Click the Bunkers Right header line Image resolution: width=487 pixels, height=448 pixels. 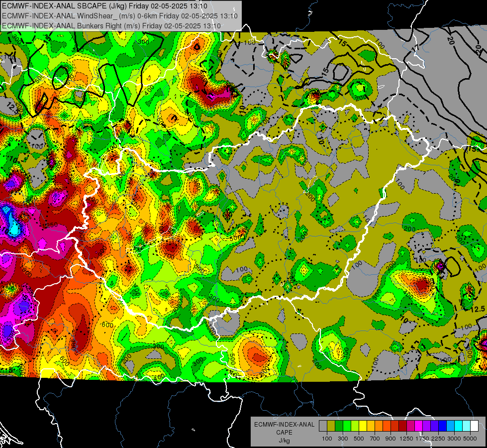pos(111,26)
